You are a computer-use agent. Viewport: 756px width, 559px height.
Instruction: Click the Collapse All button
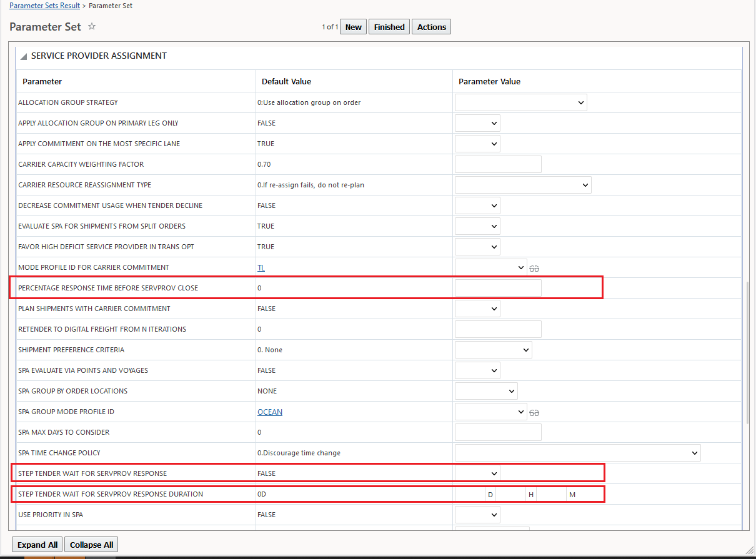click(x=91, y=545)
